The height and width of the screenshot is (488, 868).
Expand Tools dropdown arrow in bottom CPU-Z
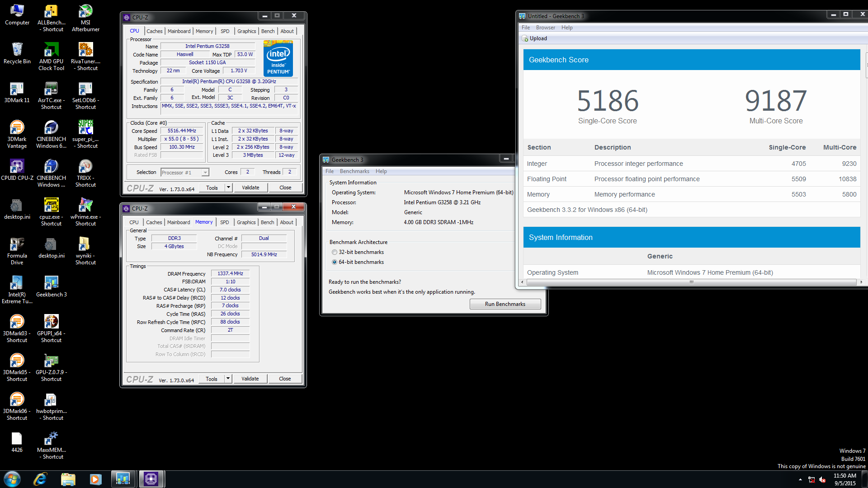tap(228, 378)
